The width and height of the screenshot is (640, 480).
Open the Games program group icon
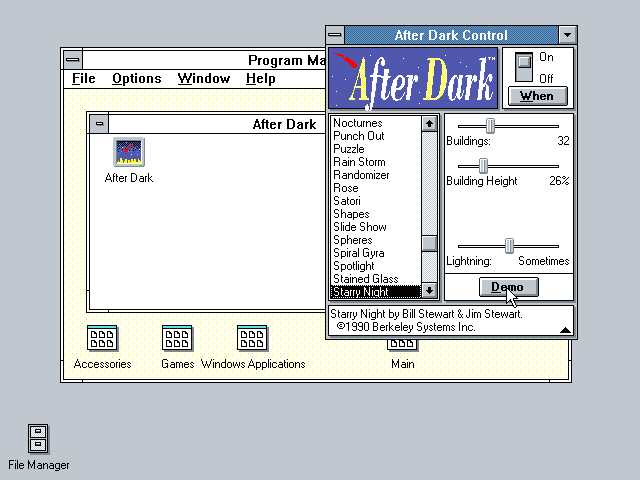coord(177,339)
